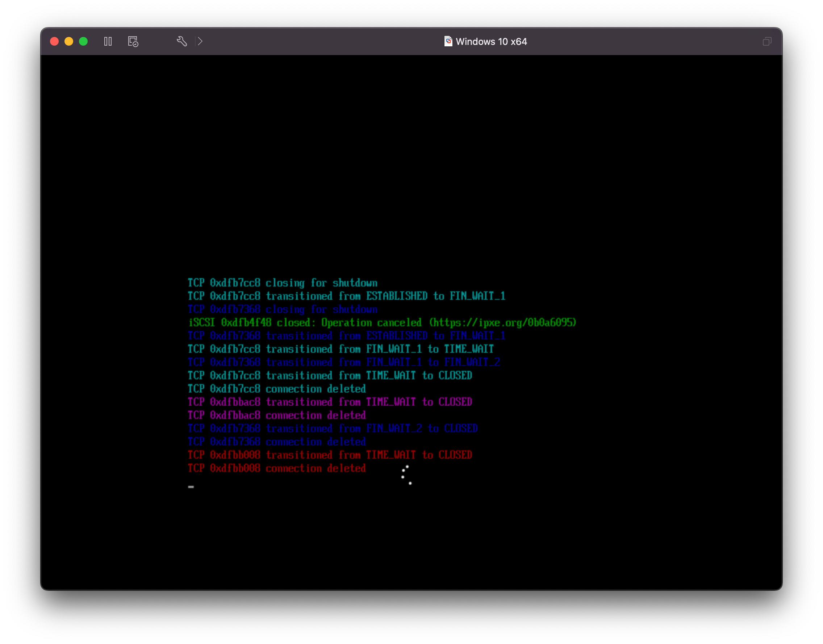Select the snapshot icon beside the pause control
Image resolution: width=823 pixels, height=644 pixels.
[x=133, y=41]
